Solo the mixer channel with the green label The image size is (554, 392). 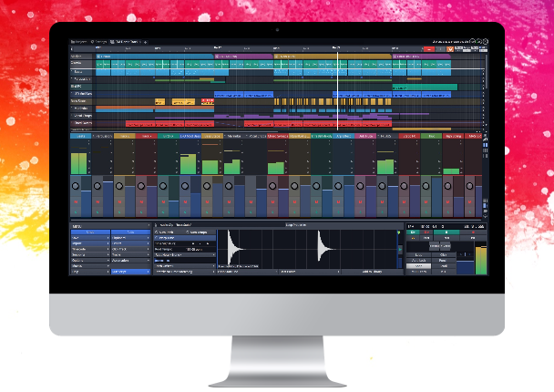(426, 212)
